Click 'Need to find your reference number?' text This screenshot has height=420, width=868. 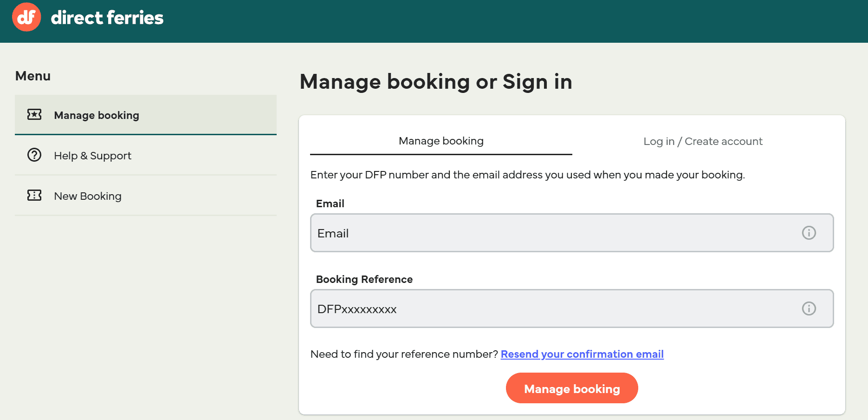click(x=404, y=354)
